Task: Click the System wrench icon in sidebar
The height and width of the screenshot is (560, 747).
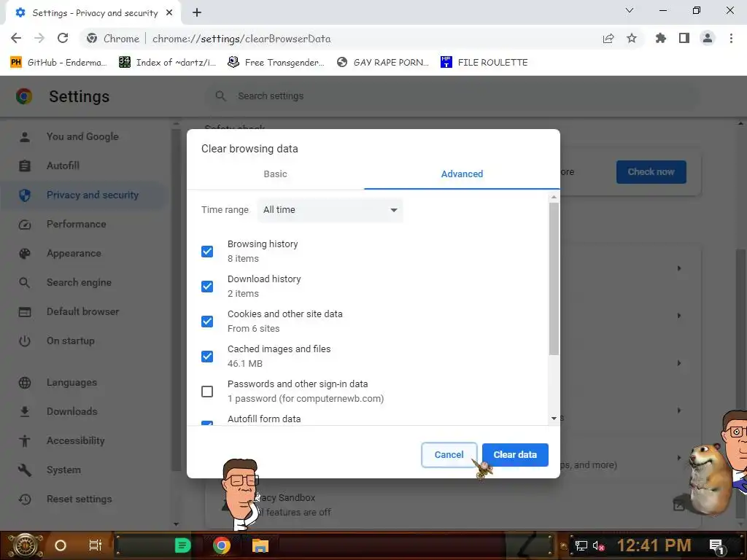Action: (25, 470)
